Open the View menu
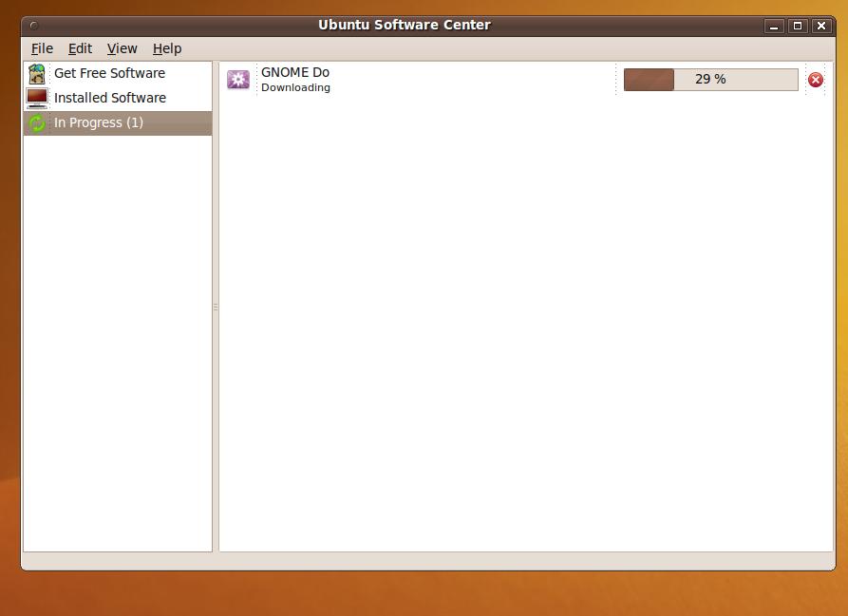848x616 pixels. click(122, 48)
